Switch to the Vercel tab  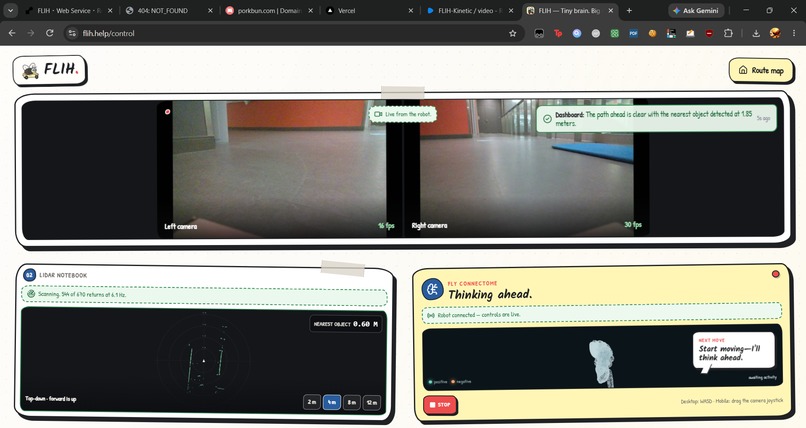(369, 10)
